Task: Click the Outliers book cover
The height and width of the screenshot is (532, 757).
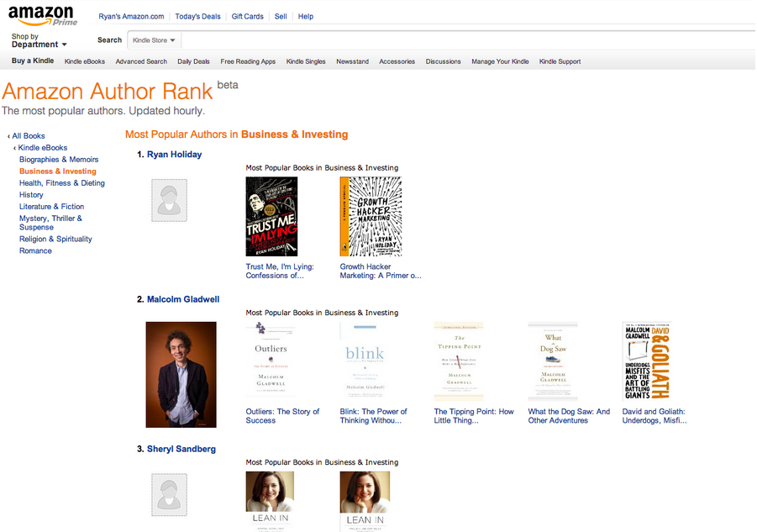Action: point(271,361)
